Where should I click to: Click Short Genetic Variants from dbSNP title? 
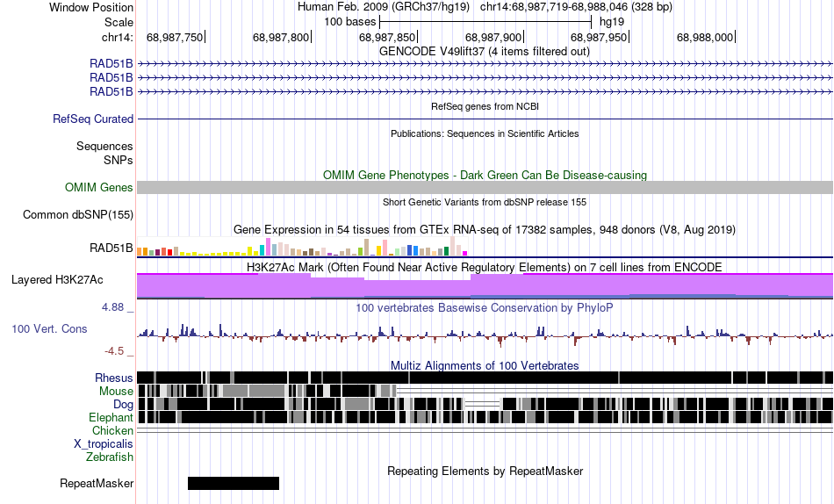point(485,202)
